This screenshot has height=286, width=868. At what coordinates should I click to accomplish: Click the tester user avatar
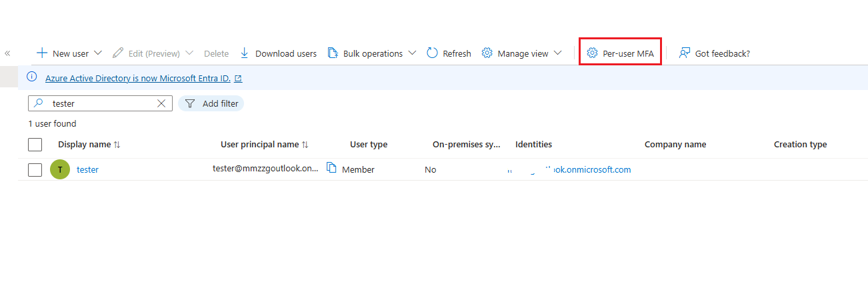coord(60,169)
